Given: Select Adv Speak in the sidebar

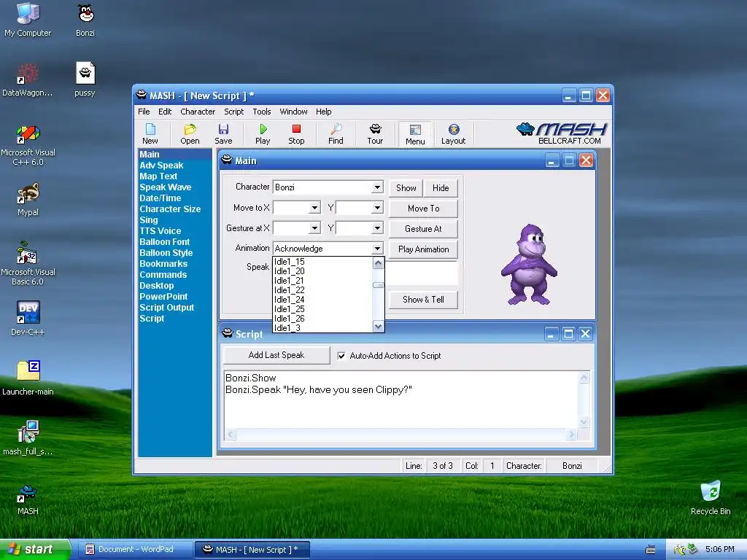Looking at the screenshot, I should tap(161, 166).
